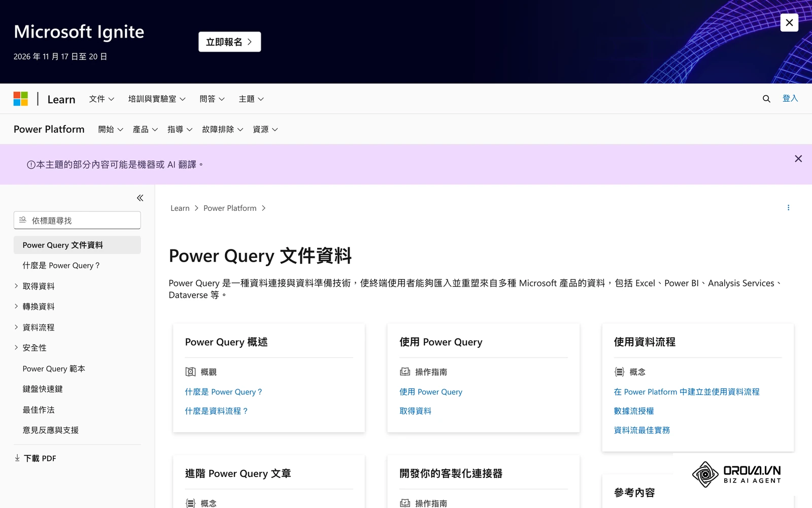Open the 資源 dropdown menu
Viewport: 812px width, 508px height.
pos(265,130)
